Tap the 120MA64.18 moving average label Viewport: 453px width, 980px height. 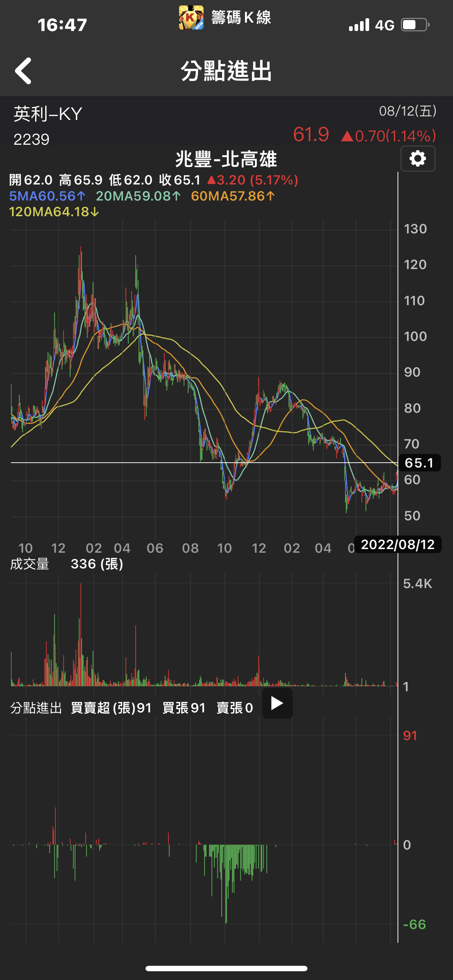(x=54, y=212)
